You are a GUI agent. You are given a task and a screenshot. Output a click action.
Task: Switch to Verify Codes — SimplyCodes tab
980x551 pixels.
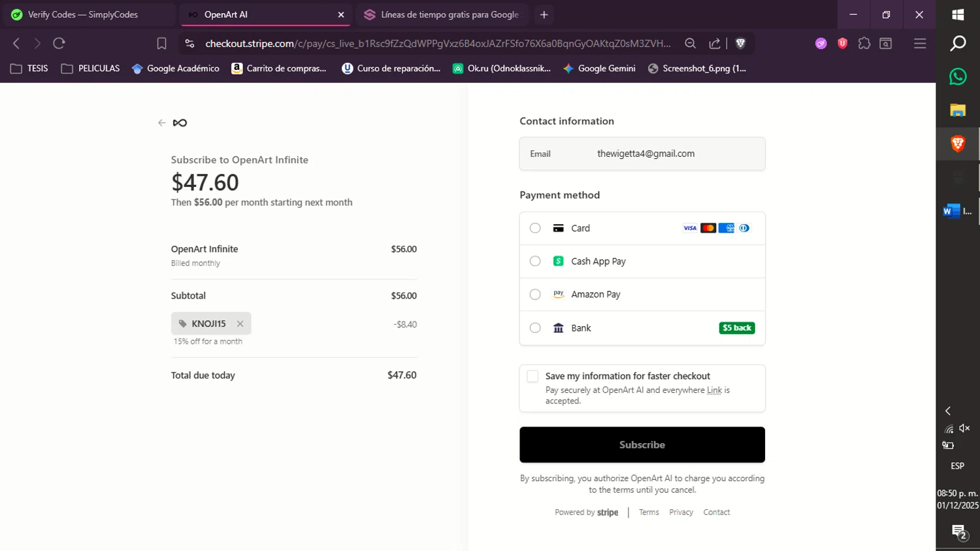89,14
